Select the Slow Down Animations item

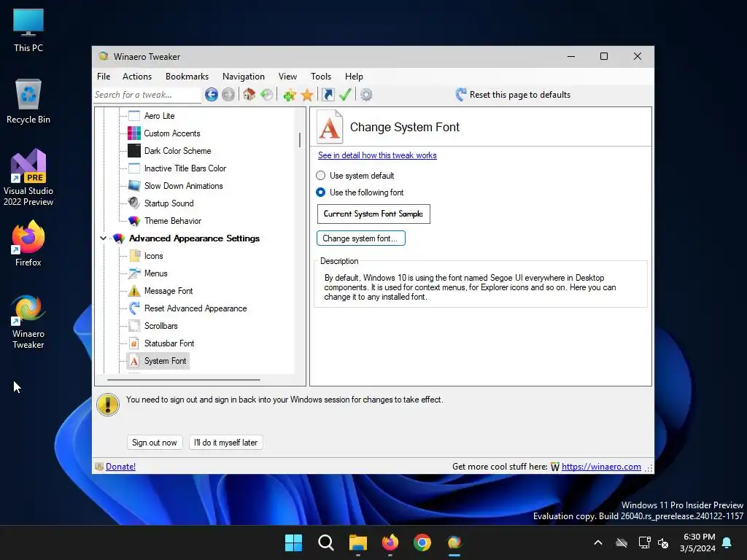click(x=183, y=186)
